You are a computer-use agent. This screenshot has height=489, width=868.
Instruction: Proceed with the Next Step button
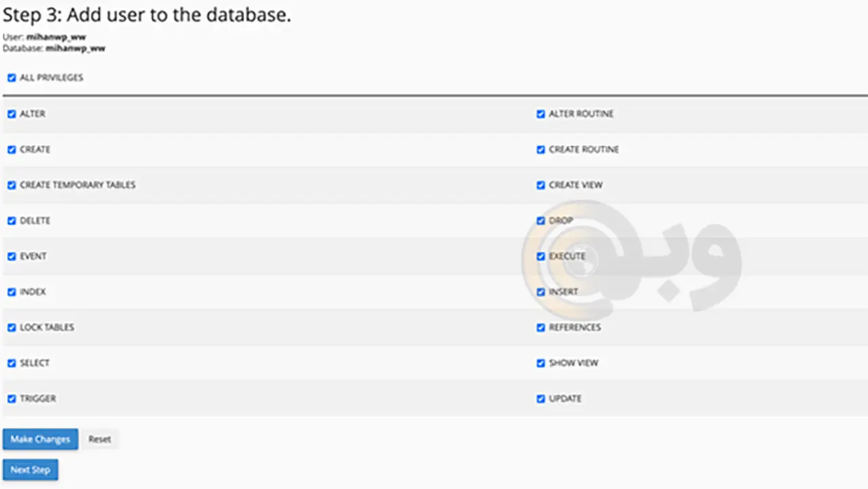pos(31,470)
